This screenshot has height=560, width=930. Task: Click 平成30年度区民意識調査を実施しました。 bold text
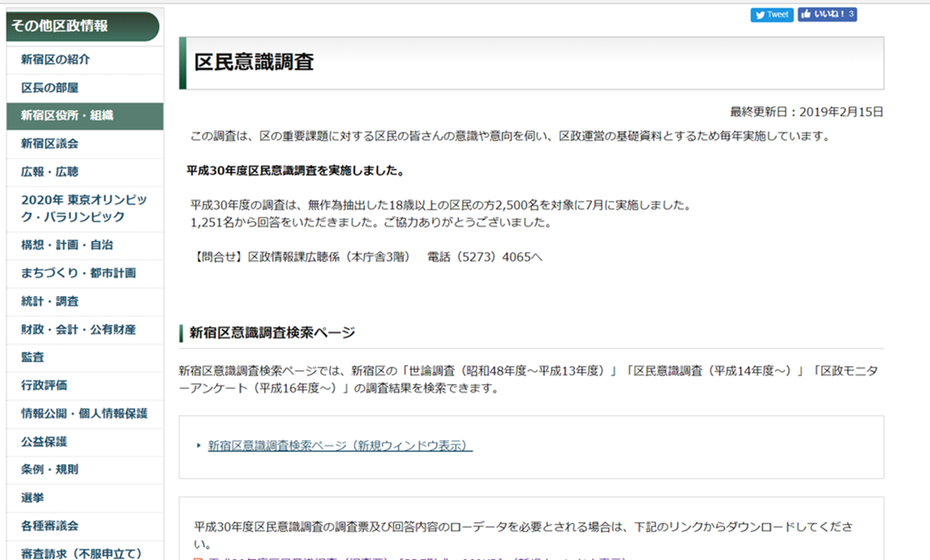click(x=296, y=171)
